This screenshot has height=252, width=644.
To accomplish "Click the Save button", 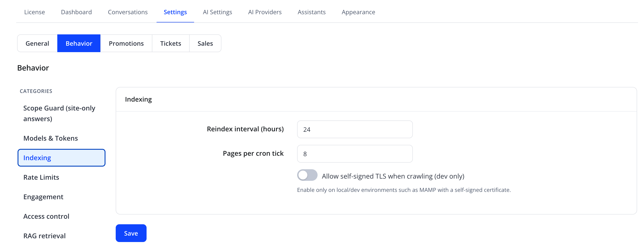I will [x=131, y=233].
